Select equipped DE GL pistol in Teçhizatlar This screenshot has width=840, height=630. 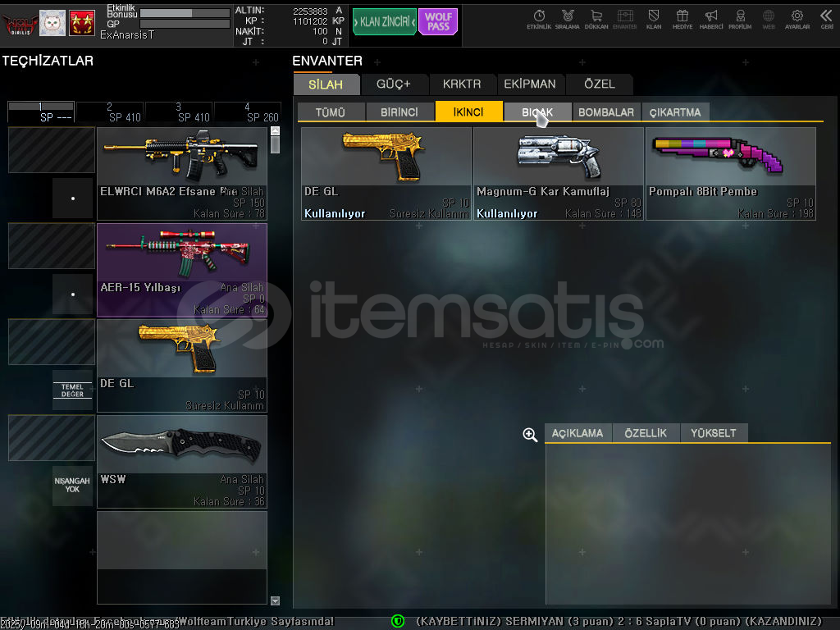tap(182, 365)
